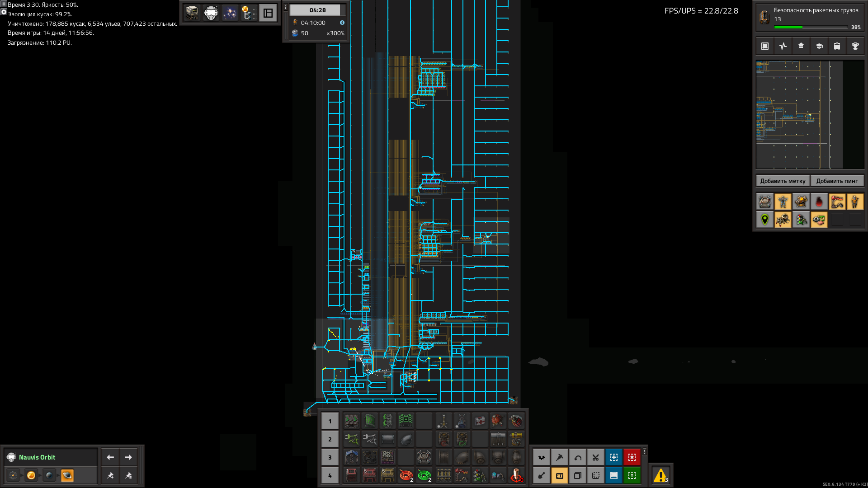The height and width of the screenshot is (488, 868).
Task: Click the research progress bar at 38%
Action: (x=811, y=27)
